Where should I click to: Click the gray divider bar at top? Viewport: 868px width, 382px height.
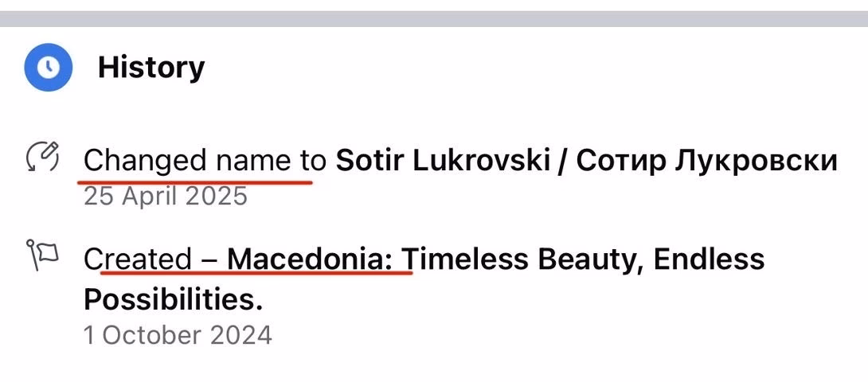point(434,19)
